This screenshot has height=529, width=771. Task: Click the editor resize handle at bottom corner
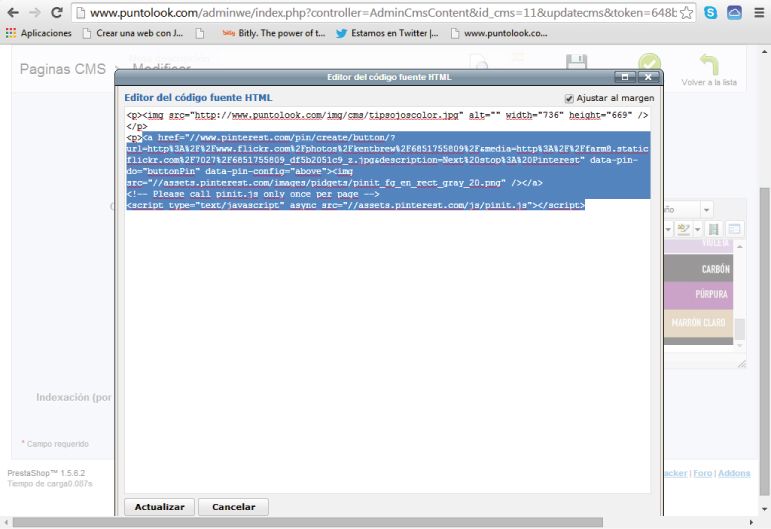pyautogui.click(x=742, y=364)
